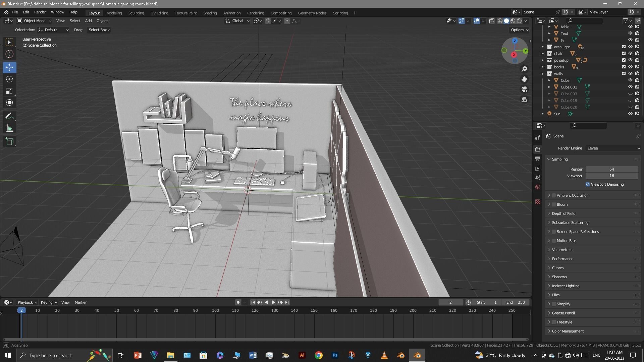
Task: Switch to wireframe viewport shading
Action: click(500, 21)
